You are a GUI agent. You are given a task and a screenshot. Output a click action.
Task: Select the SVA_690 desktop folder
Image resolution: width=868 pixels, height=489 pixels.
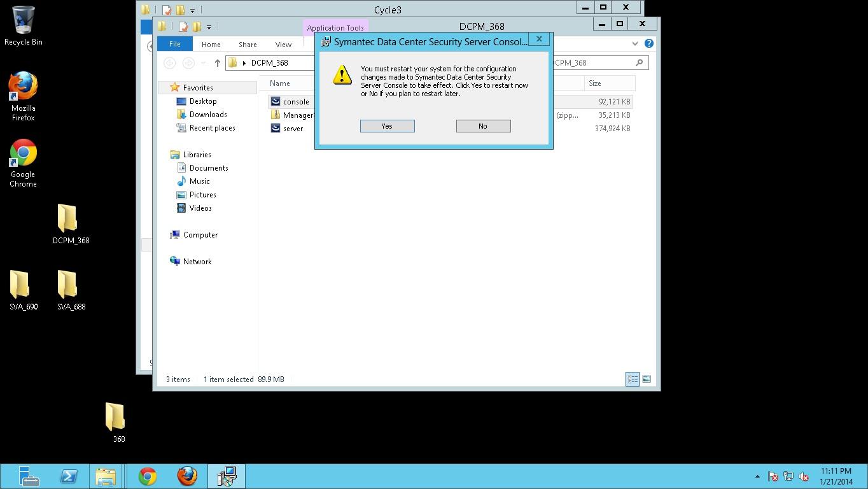tap(24, 290)
